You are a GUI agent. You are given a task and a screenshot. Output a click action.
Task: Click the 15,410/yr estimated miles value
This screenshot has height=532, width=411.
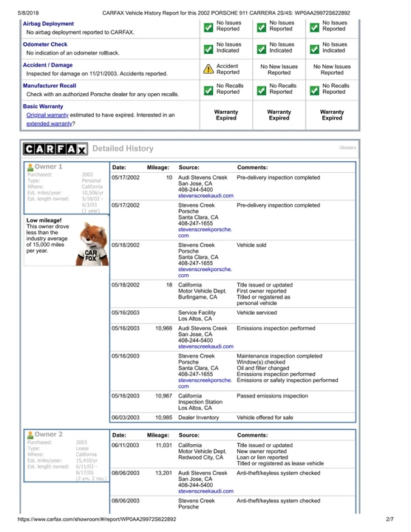[x=86, y=460]
